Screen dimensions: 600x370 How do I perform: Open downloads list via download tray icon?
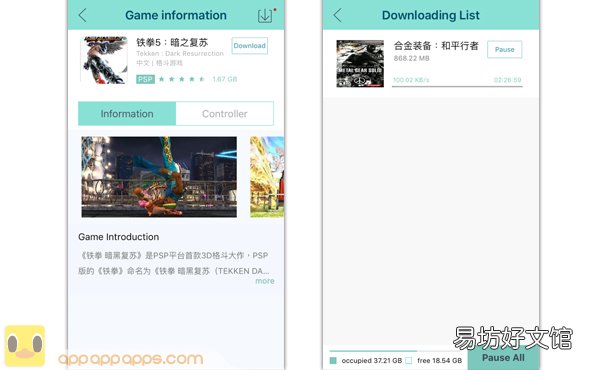pos(265,15)
